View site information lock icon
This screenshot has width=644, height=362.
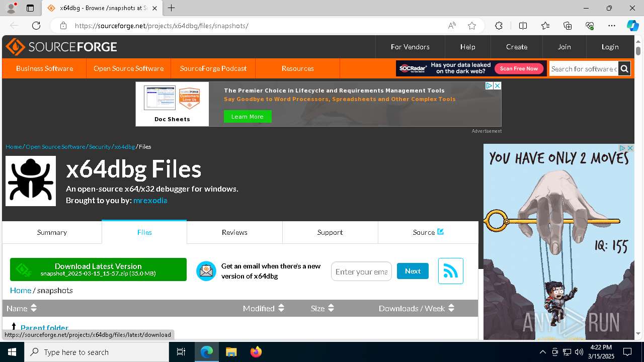63,26
